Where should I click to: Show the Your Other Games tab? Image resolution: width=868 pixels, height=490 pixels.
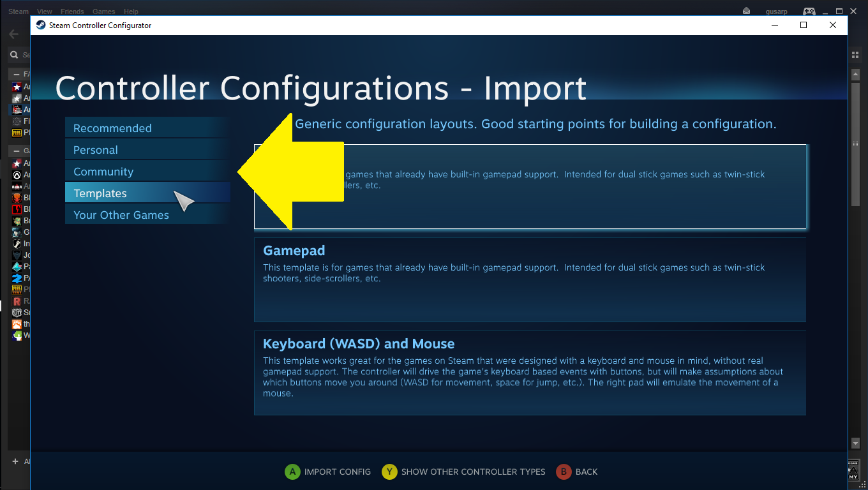(x=147, y=215)
